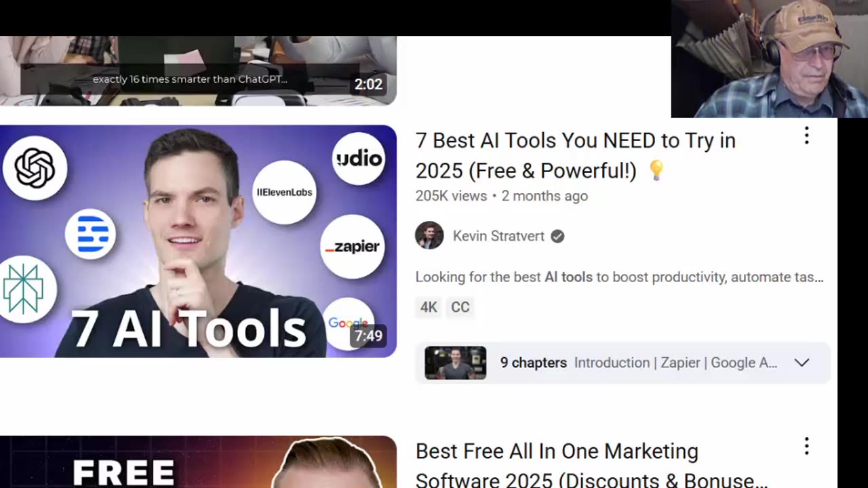Open the more options menu for Best Free Marketing Software video
Viewport: 868px width, 488px height.
pos(806,446)
